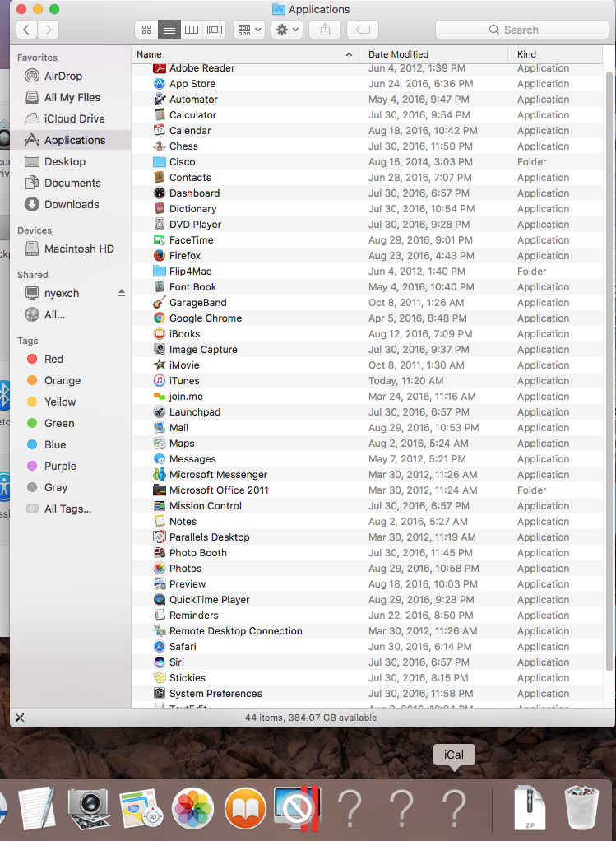616x841 pixels.
Task: Open the arrange items dropdown
Action: [249, 30]
